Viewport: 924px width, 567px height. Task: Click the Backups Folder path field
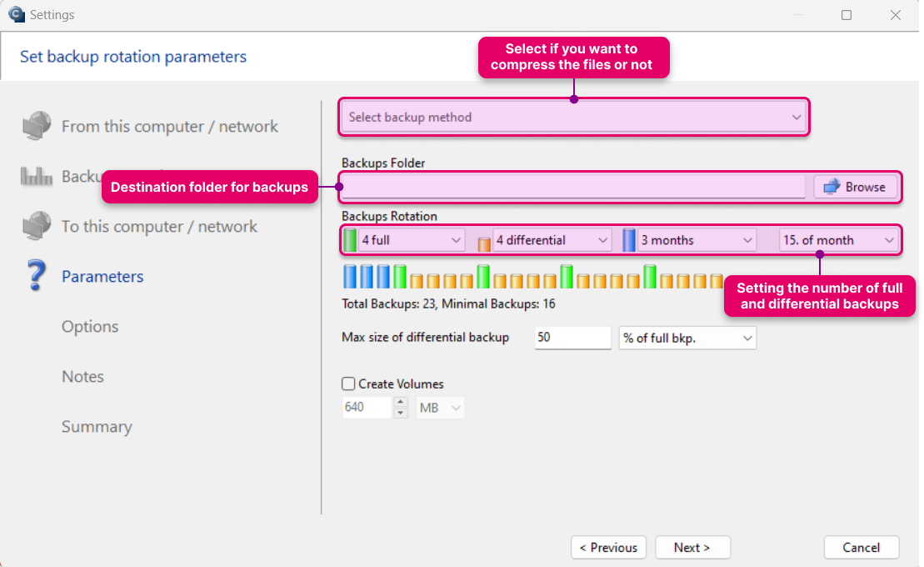point(572,187)
